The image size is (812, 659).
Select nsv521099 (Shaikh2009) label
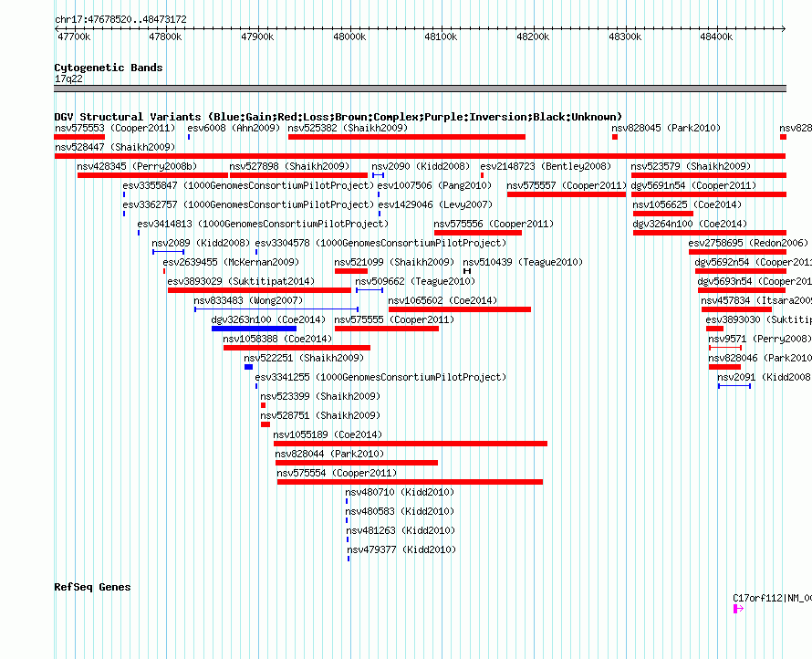coord(394,262)
